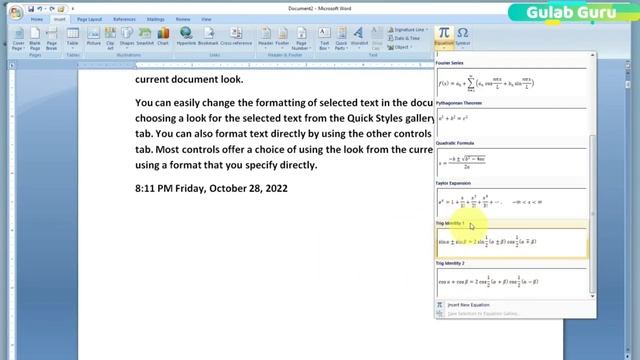Insert a Page Break
640x360 pixels.
point(51,39)
